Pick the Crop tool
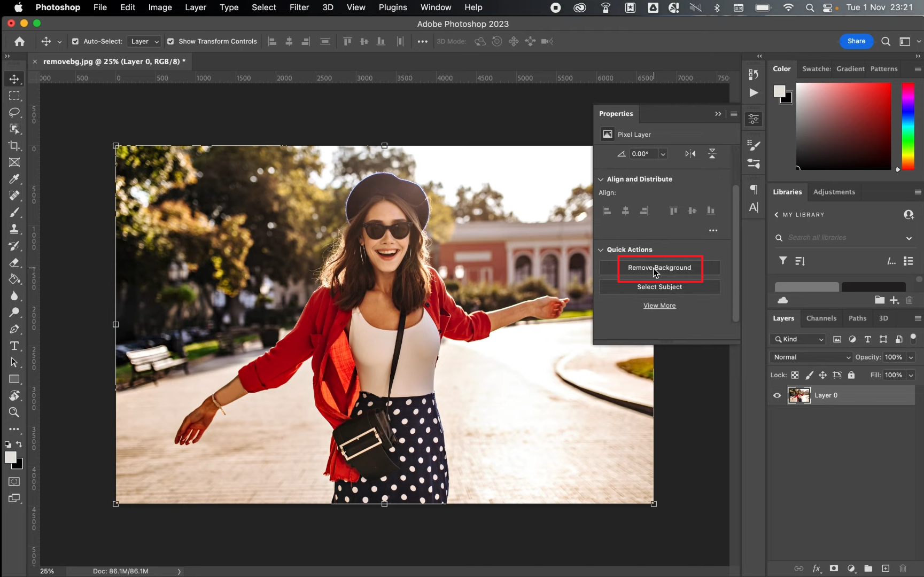This screenshot has height=577, width=924. point(14,146)
